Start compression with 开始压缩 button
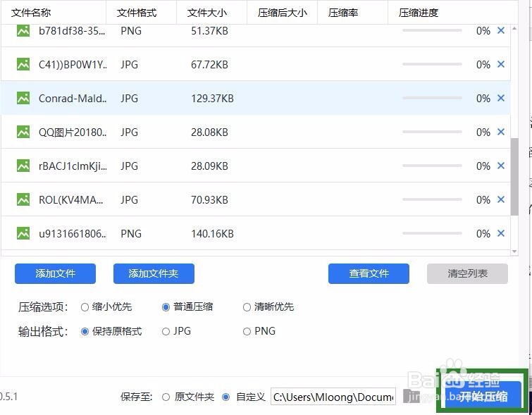Viewport: 532px width, 415px height. [x=483, y=396]
